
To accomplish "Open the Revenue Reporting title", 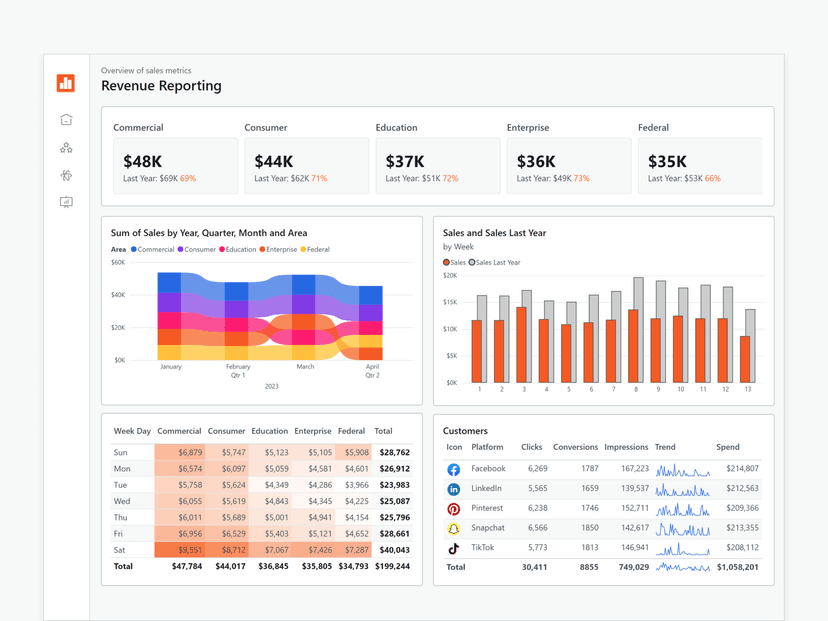I will (161, 86).
